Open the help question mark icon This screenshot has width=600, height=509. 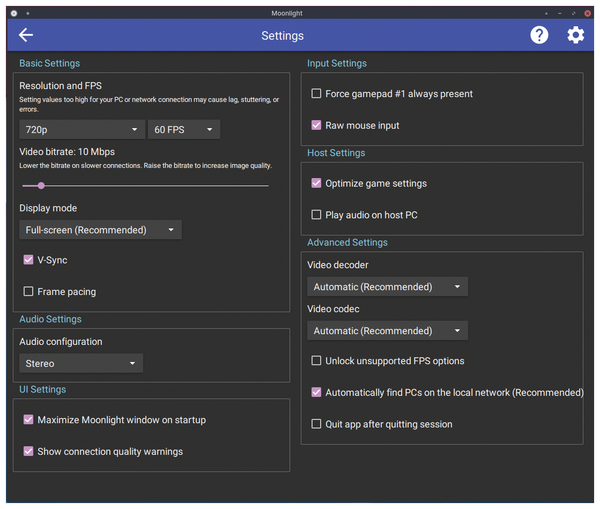pos(539,35)
